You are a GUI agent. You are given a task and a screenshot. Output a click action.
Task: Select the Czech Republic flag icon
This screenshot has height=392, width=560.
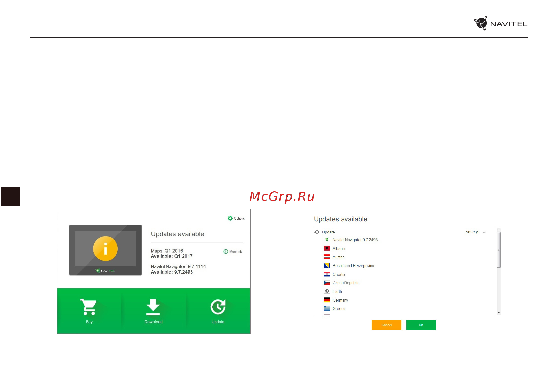[327, 282]
